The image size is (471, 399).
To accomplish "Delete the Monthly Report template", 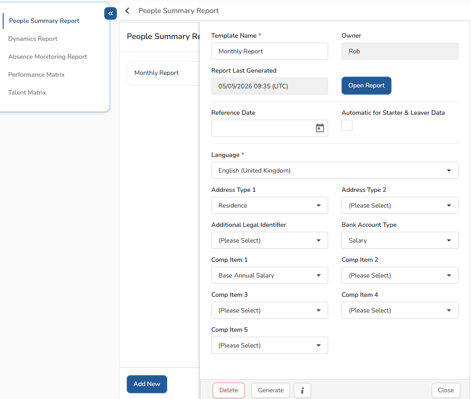I will [229, 390].
